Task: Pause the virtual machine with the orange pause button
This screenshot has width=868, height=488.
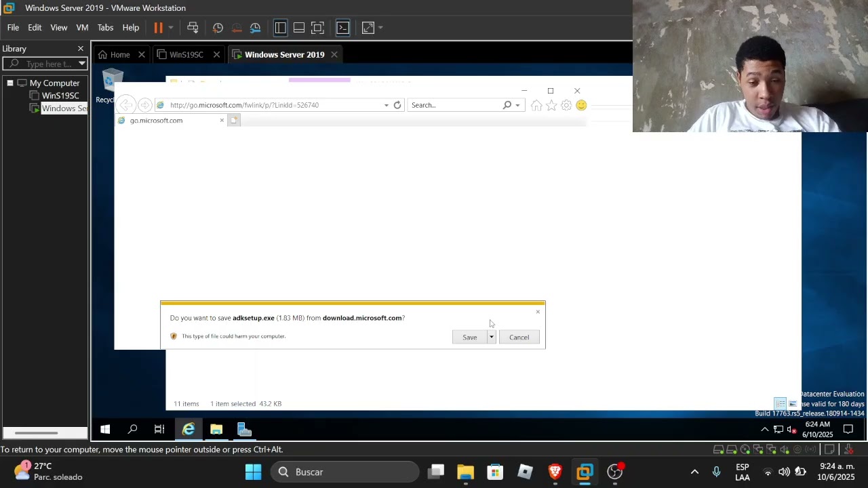Action: (x=158, y=28)
